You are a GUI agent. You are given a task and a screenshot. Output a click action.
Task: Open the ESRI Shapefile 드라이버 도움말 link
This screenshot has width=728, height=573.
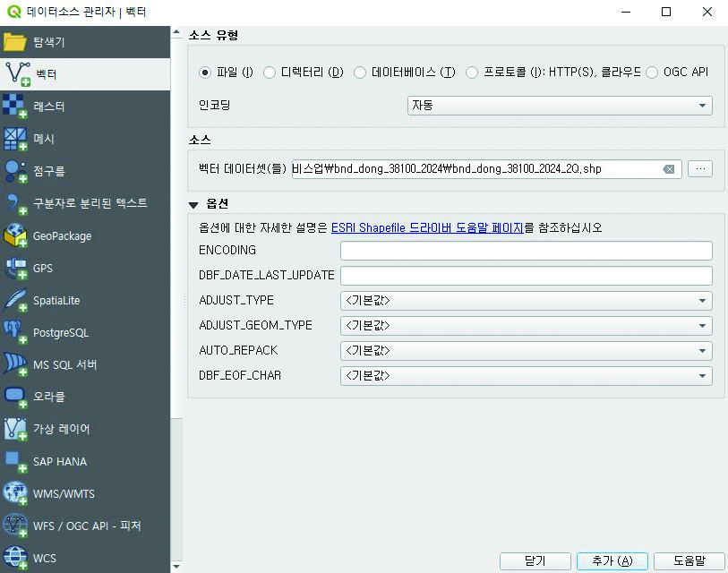click(x=427, y=228)
